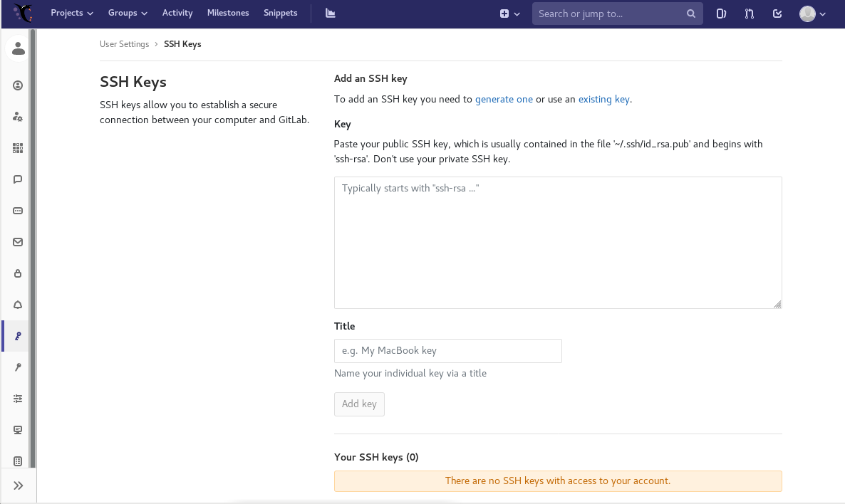Image resolution: width=845 pixels, height=504 pixels.
Task: Open the Groups dropdown menu
Action: tap(128, 13)
